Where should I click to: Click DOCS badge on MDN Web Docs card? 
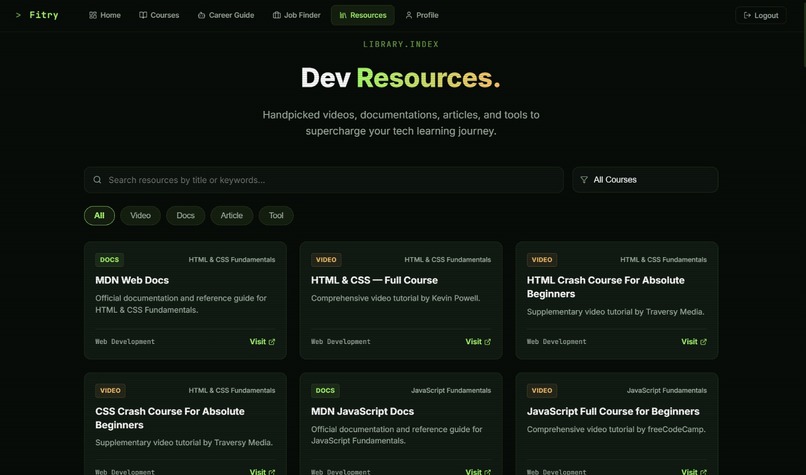pos(109,260)
